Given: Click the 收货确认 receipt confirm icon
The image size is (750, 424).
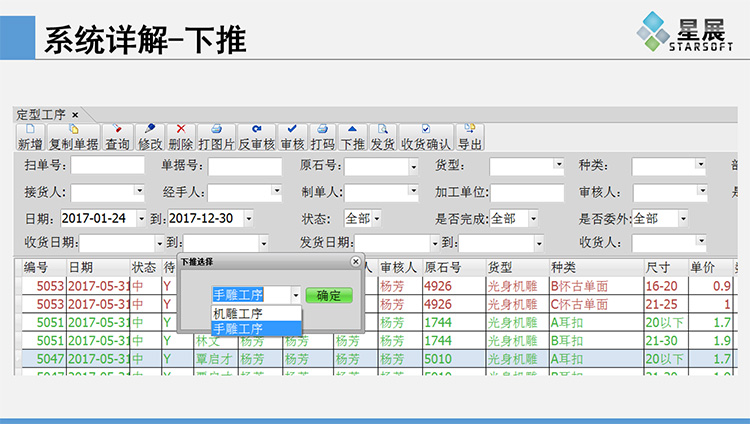Looking at the screenshot, I should pyautogui.click(x=426, y=137).
